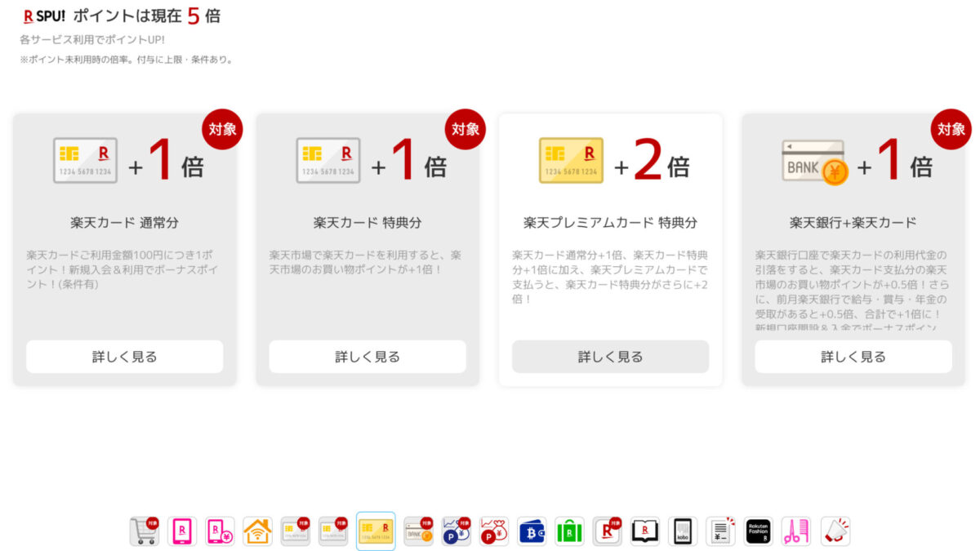Click the title 楽天銀行+楽天カード

(853, 223)
